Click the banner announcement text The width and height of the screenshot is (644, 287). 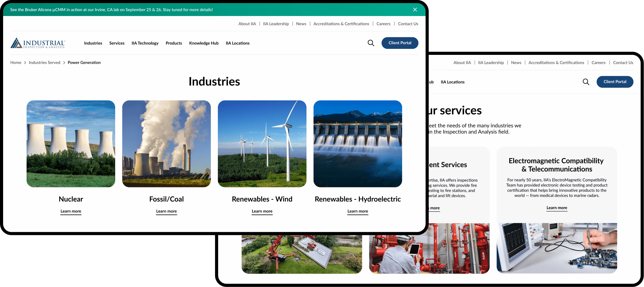pos(112,10)
